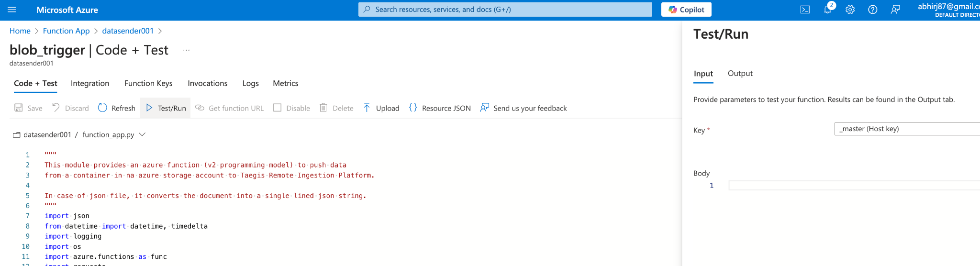The image size is (980, 266).
Task: Click the Copilot button
Action: point(686,10)
